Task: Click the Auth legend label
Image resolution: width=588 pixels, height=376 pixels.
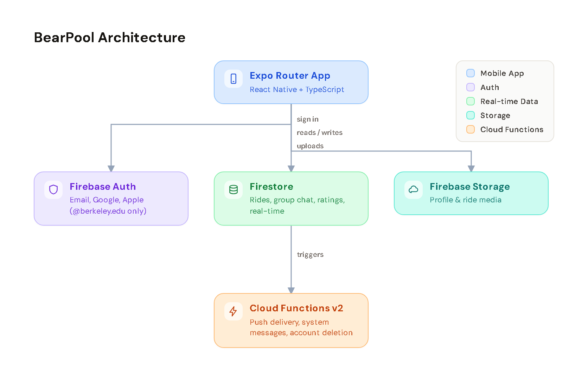Action: (490, 87)
